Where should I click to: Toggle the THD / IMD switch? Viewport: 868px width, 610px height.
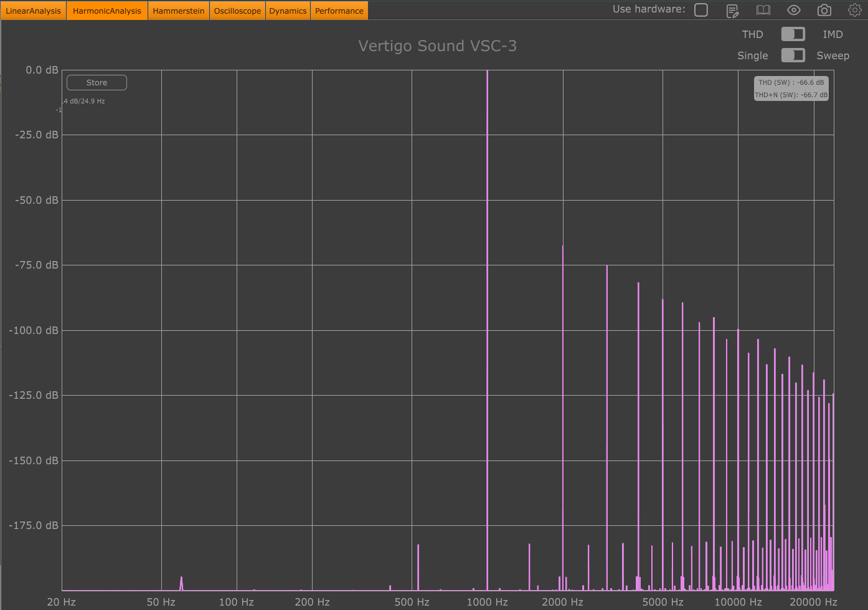click(x=793, y=34)
